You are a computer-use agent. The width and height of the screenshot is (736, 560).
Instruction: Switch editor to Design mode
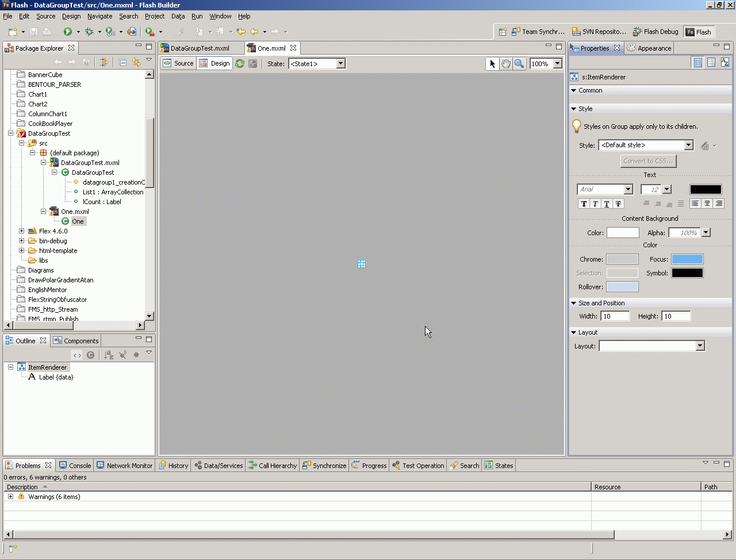coord(214,64)
